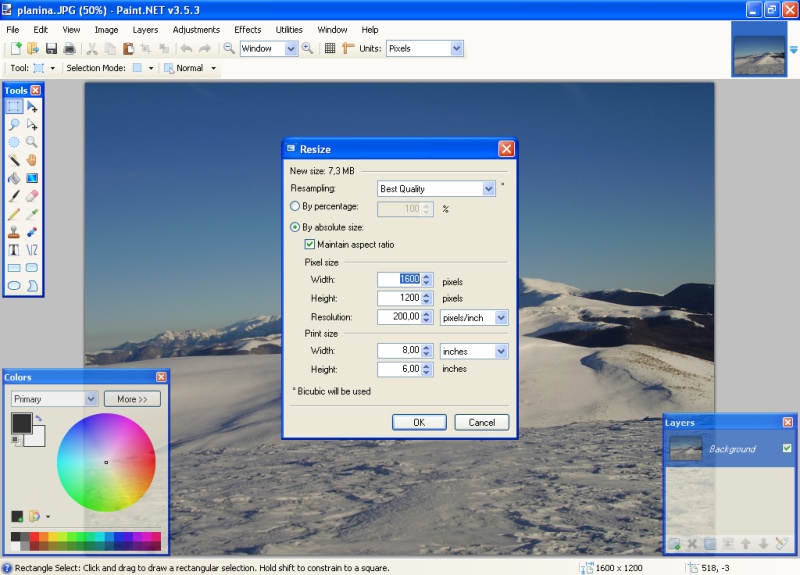Screen dimensions: 800x575
Task: Open the Resampling quality dropdown
Action: [488, 188]
